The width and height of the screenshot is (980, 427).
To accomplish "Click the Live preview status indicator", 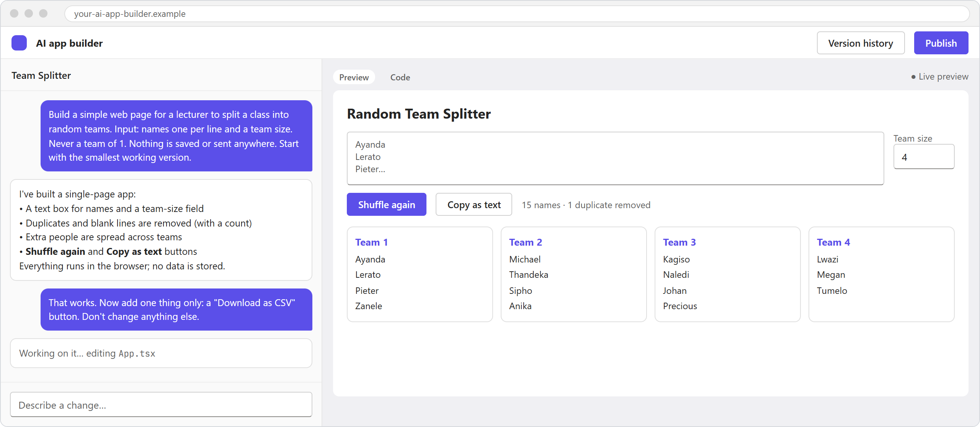I will point(940,77).
